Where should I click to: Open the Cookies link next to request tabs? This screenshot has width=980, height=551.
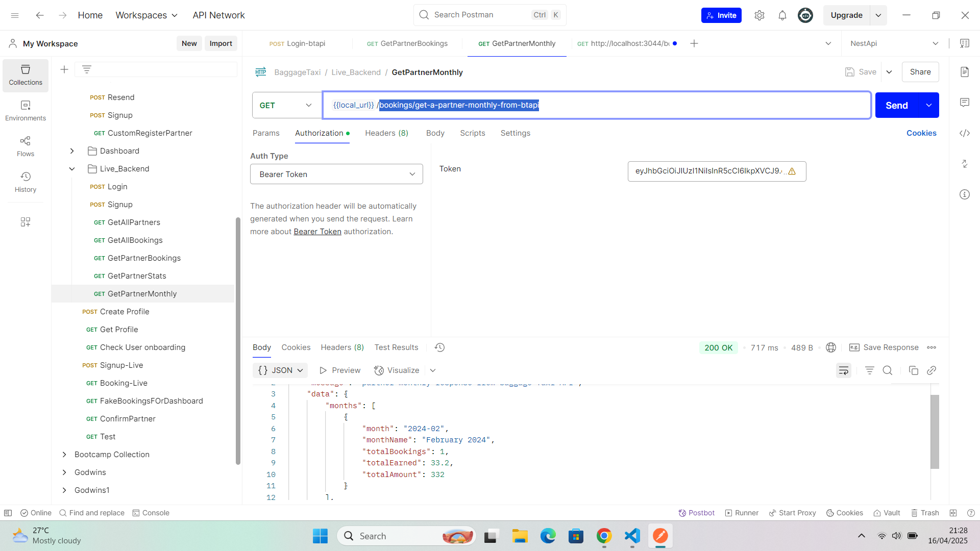pos(921,133)
